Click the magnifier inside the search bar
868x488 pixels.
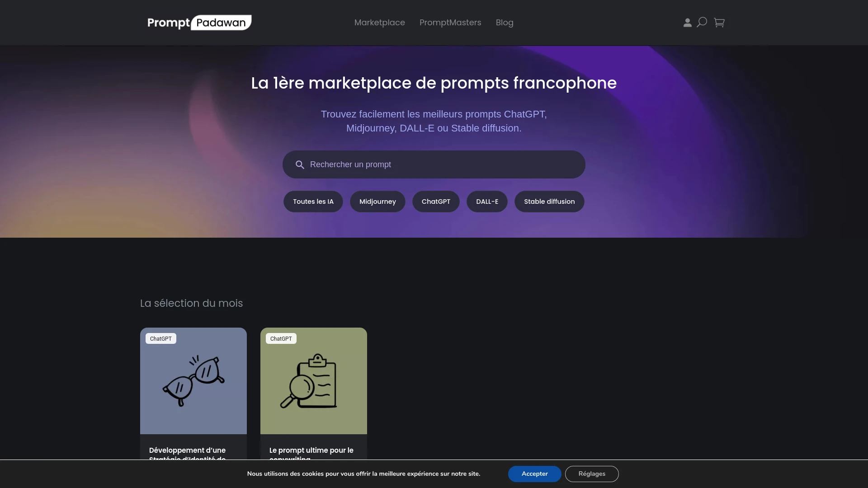pos(300,164)
